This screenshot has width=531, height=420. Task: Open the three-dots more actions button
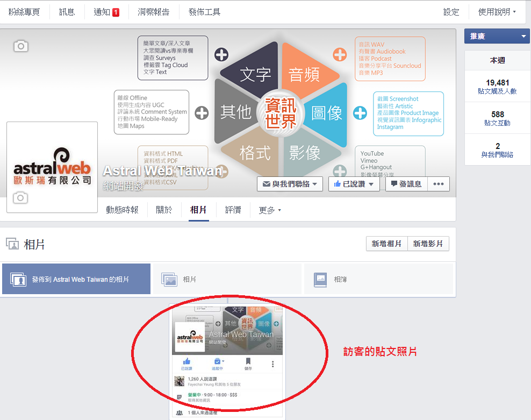(439, 184)
